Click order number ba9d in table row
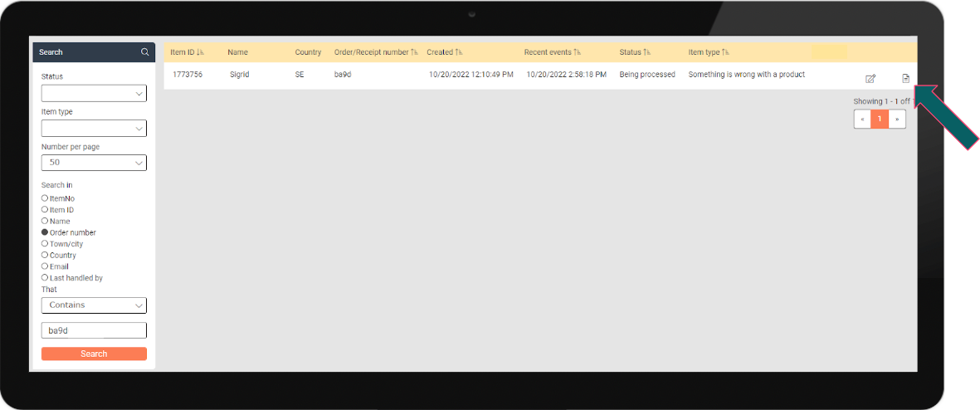The height and width of the screenshot is (410, 980). click(x=344, y=75)
